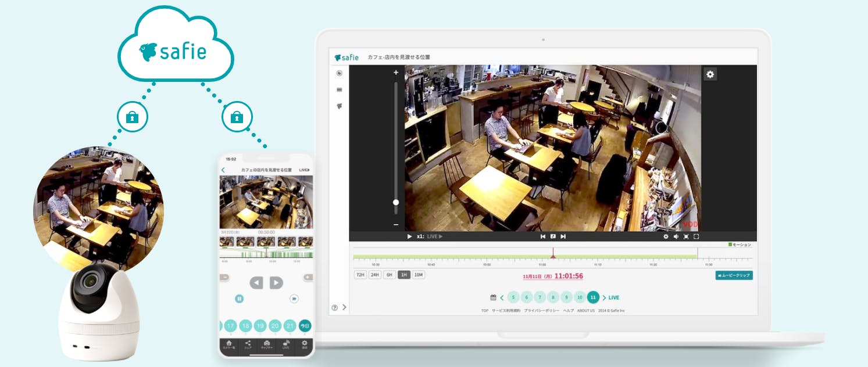Select day 10 in the date selector

tap(580, 297)
